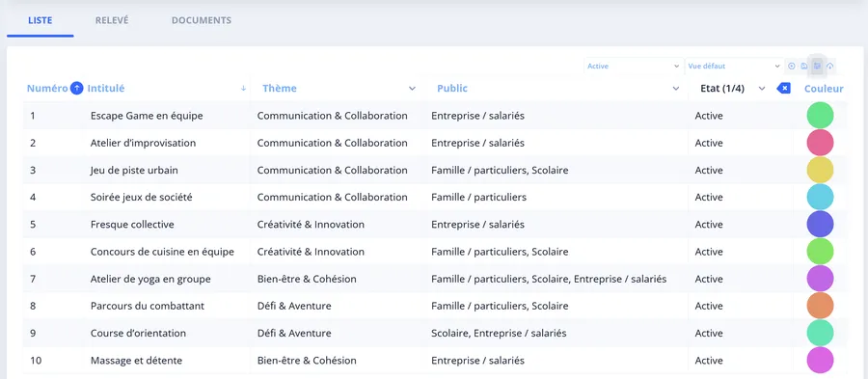Select the Massage et détente title
This screenshot has width=868, height=379.
click(x=137, y=360)
